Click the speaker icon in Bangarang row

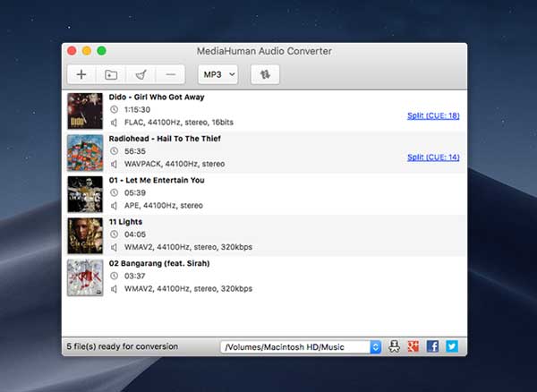click(x=114, y=288)
